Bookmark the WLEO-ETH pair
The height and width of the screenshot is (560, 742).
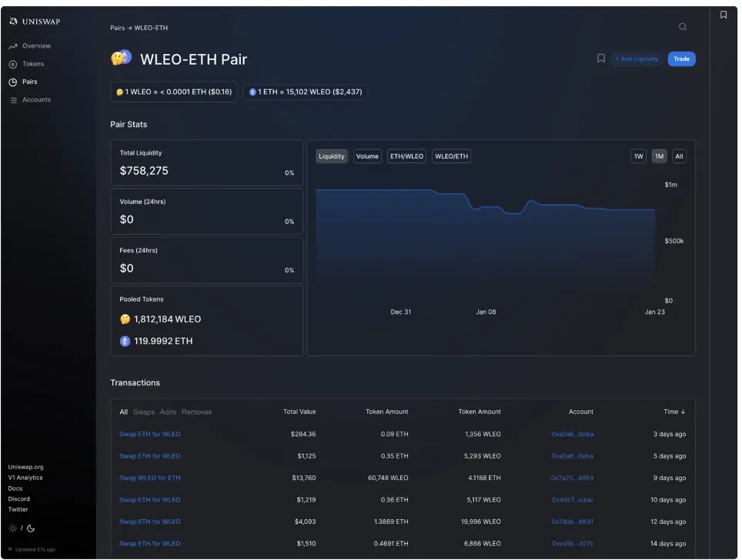tap(600, 58)
